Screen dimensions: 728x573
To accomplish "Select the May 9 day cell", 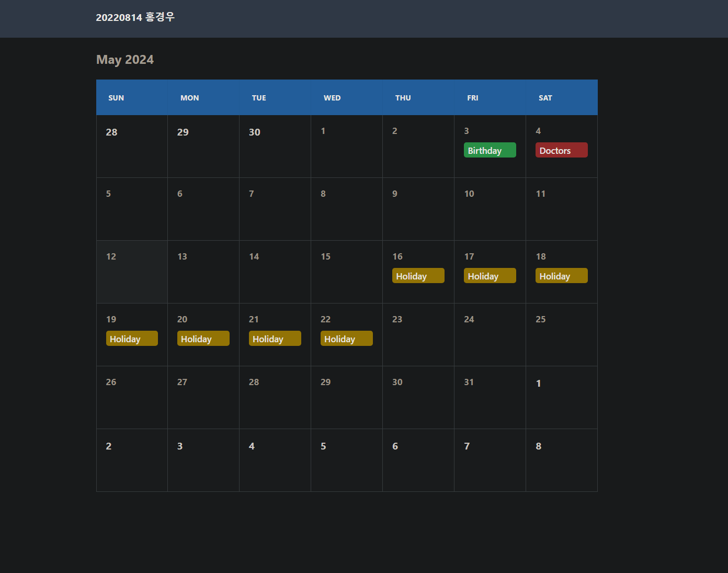I will (418, 209).
